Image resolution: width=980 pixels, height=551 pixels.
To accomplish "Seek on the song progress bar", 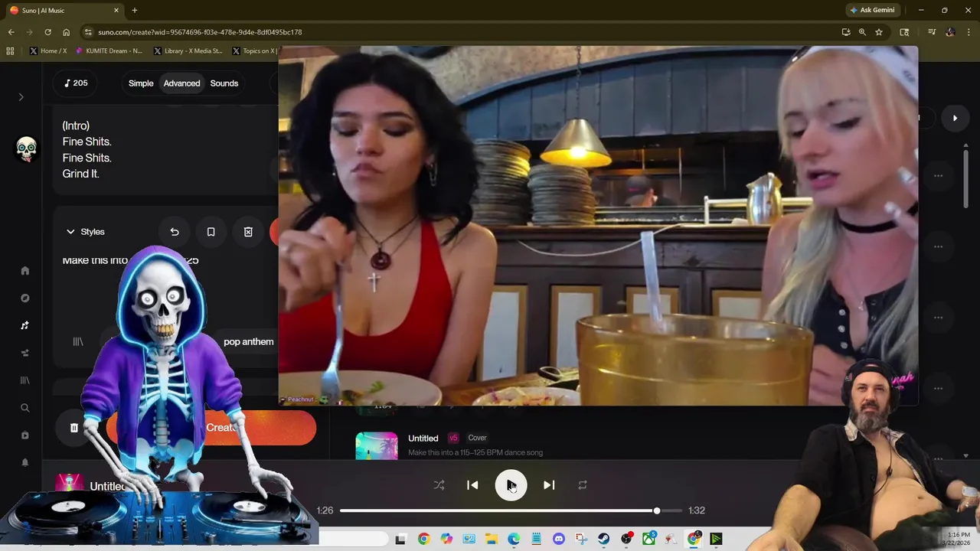I will point(511,510).
